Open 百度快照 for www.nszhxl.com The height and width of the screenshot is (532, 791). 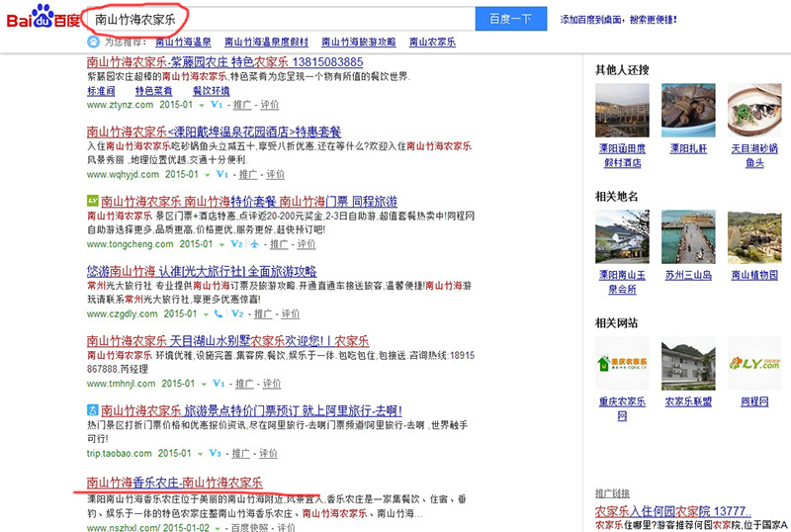click(x=249, y=528)
